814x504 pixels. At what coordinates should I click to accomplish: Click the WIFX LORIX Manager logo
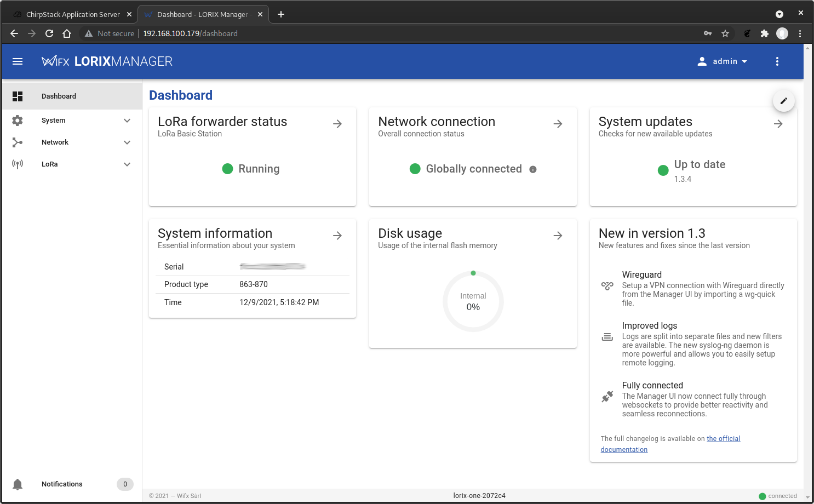[x=107, y=61]
